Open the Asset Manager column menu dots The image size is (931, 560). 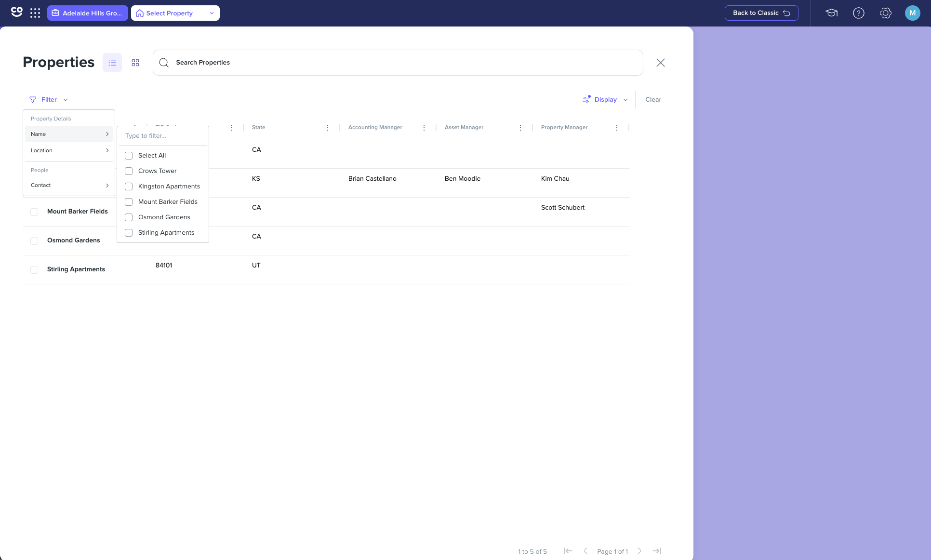pos(520,128)
